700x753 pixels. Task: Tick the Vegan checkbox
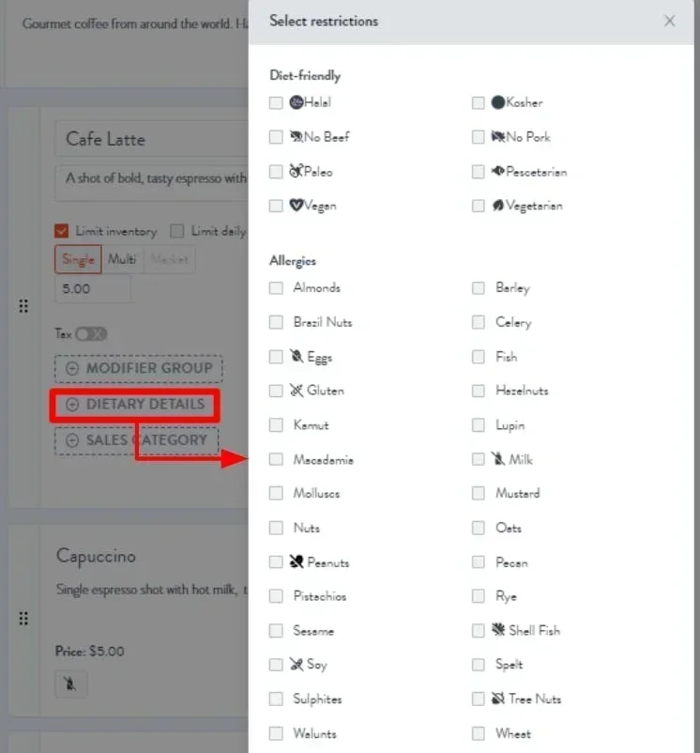276,206
